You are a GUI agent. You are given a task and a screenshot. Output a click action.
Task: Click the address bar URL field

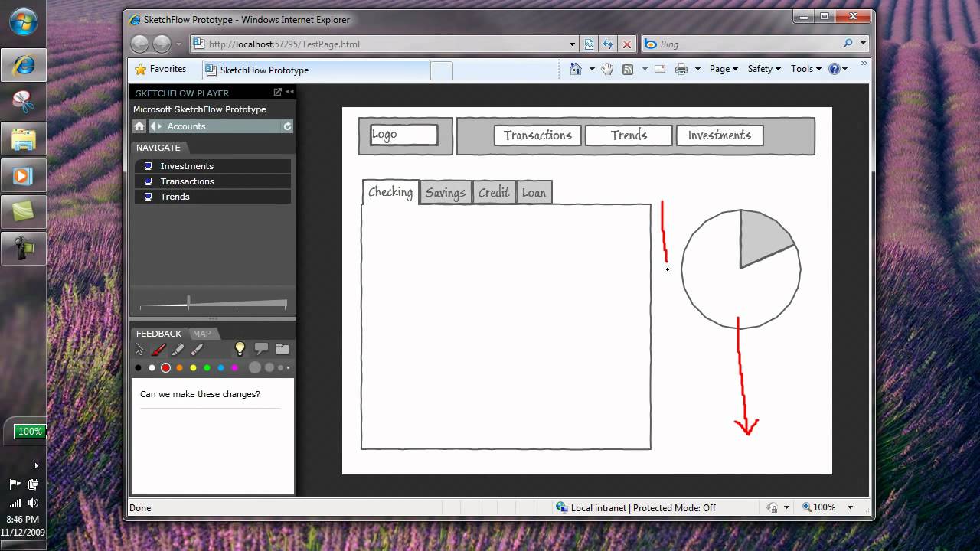385,44
